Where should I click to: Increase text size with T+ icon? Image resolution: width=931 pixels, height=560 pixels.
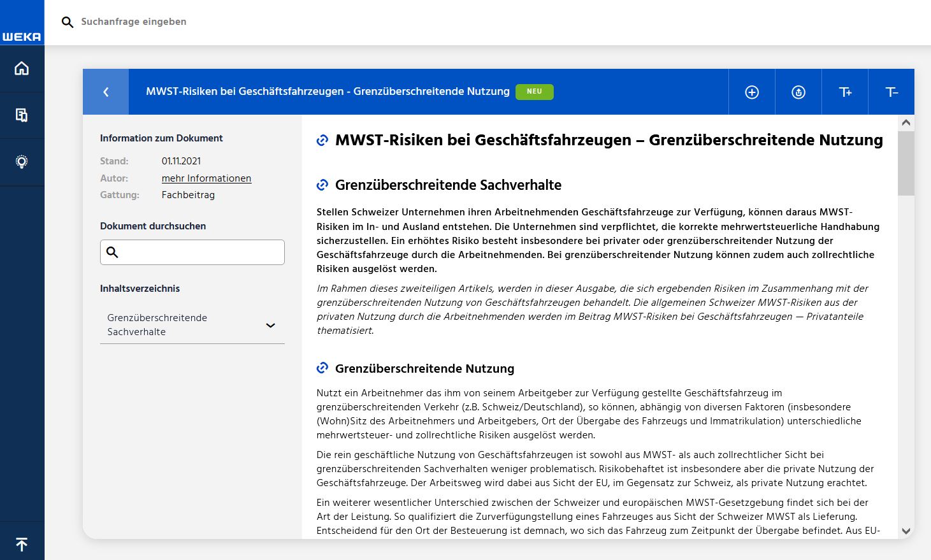pos(845,92)
